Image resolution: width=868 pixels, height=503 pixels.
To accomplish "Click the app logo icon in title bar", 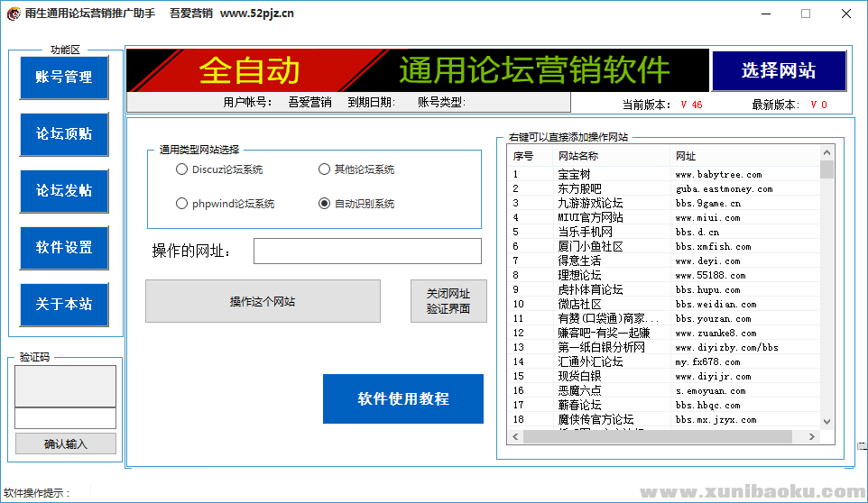I will [x=13, y=14].
